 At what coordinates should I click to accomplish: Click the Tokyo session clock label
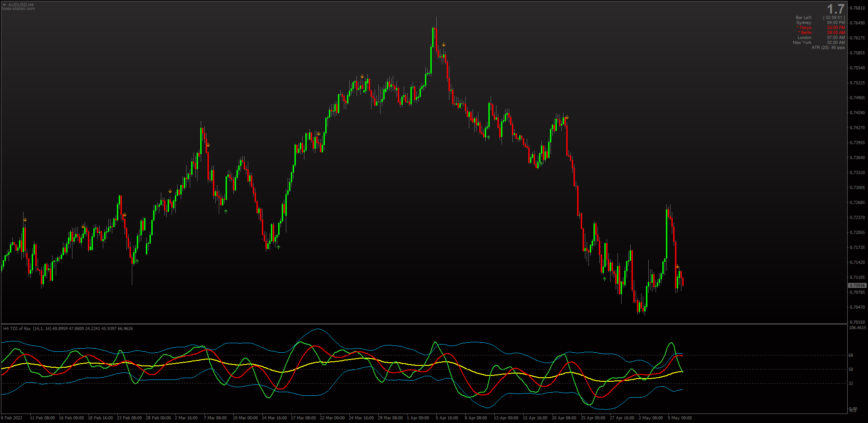coord(804,28)
